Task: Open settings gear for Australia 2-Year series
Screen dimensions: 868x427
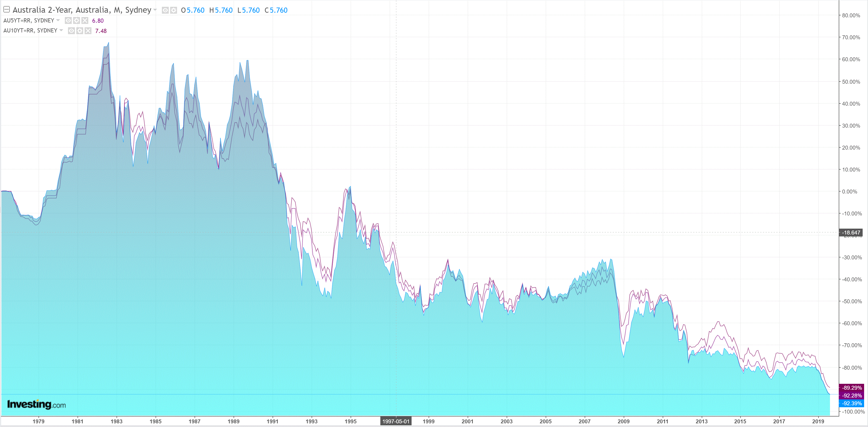Action: [174, 10]
